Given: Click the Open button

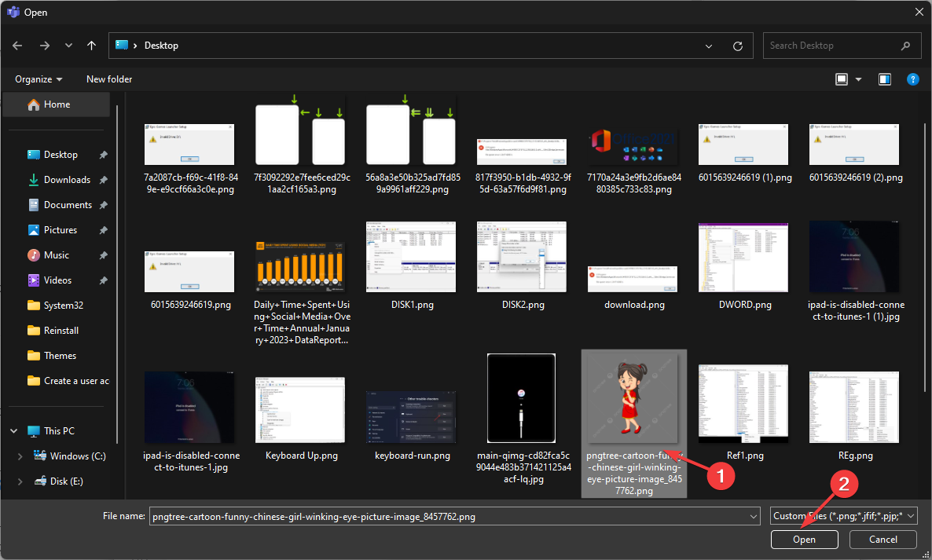Looking at the screenshot, I should [x=804, y=540].
